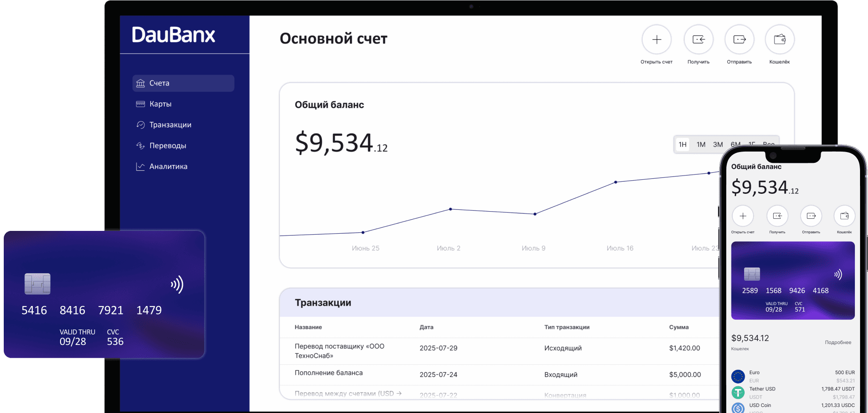Click the chart data point above Июль 2

[450, 209]
